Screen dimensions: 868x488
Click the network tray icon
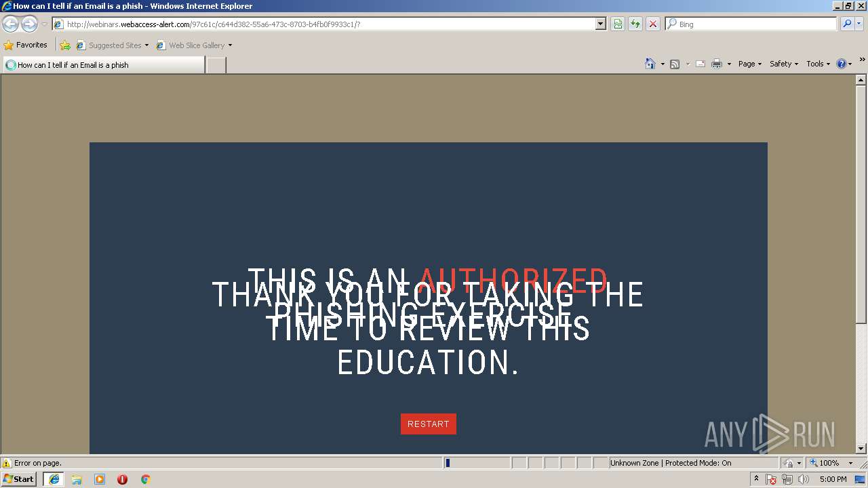787,479
